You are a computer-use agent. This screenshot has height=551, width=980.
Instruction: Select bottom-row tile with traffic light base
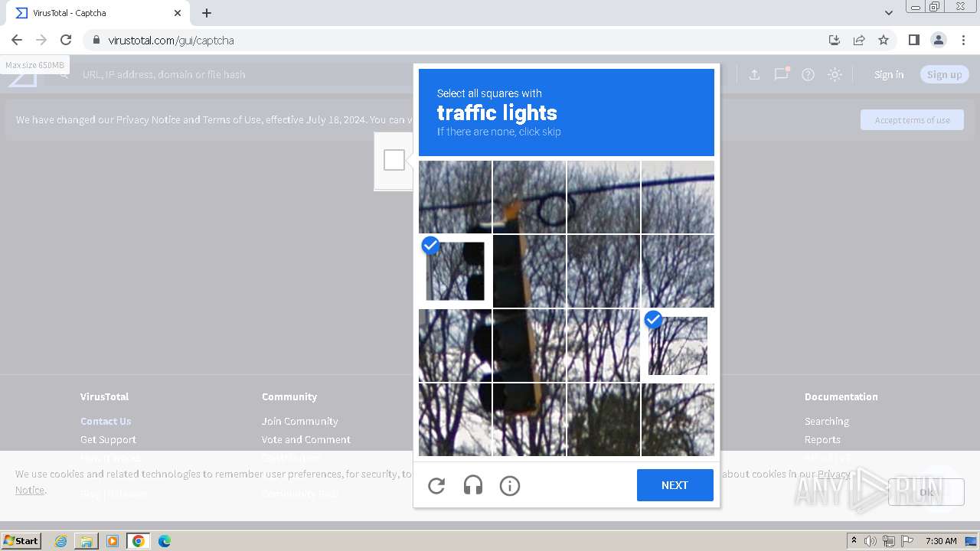point(529,419)
